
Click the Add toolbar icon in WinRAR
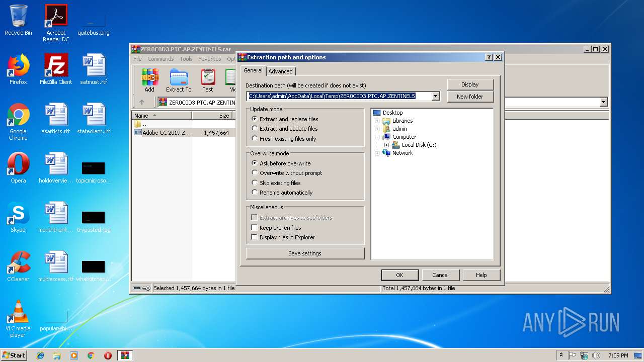149,80
